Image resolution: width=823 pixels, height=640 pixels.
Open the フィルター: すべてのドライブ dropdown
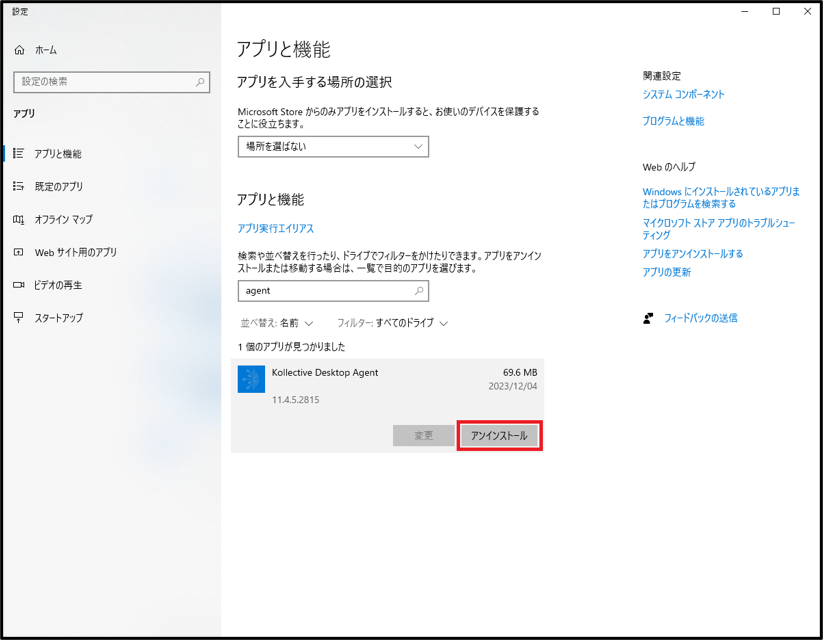[392, 324]
